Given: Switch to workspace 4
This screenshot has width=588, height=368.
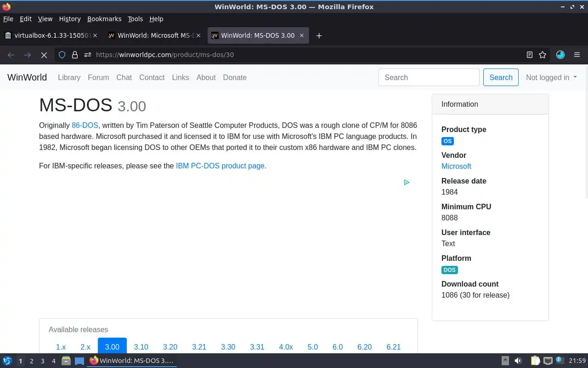Looking at the screenshot, I should tap(53, 361).
